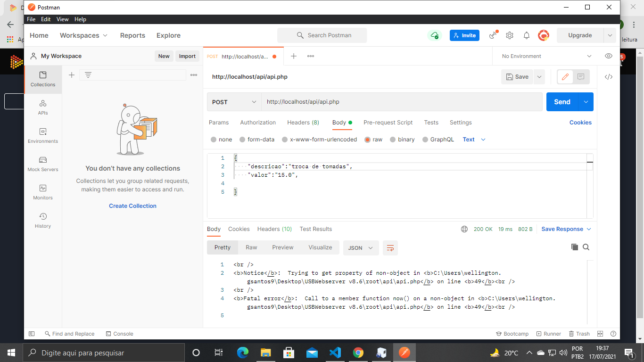Open the comments icon beside edit
Screen dimensions: 644x362
(581, 77)
